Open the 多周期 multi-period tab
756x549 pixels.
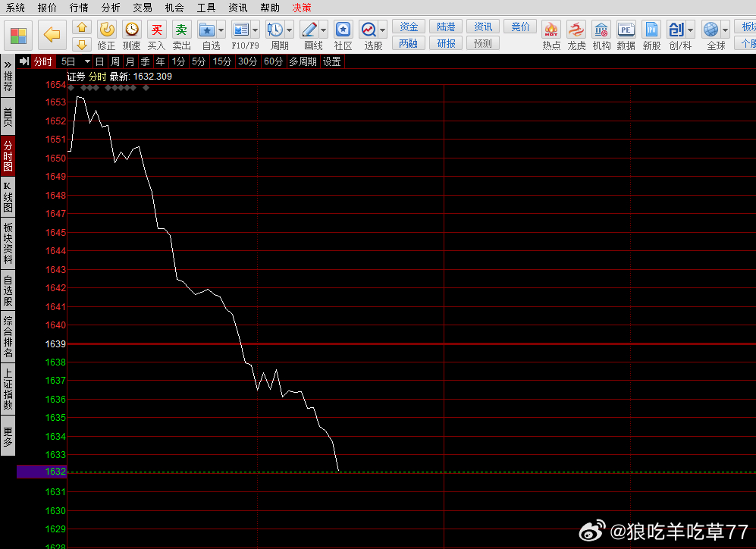point(303,61)
